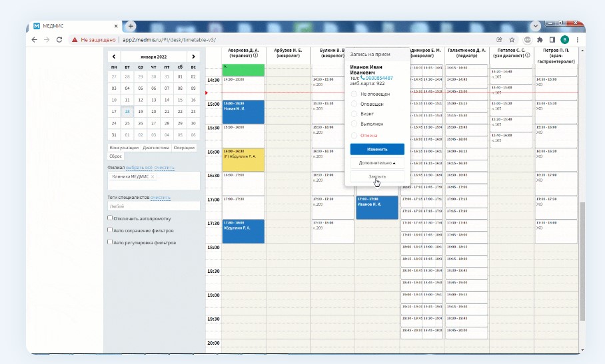Image resolution: width=605 pixels, height=364 pixels.
Task: Click 17:30 - 18:00 slot in Булкин column
Action: coord(332,232)
